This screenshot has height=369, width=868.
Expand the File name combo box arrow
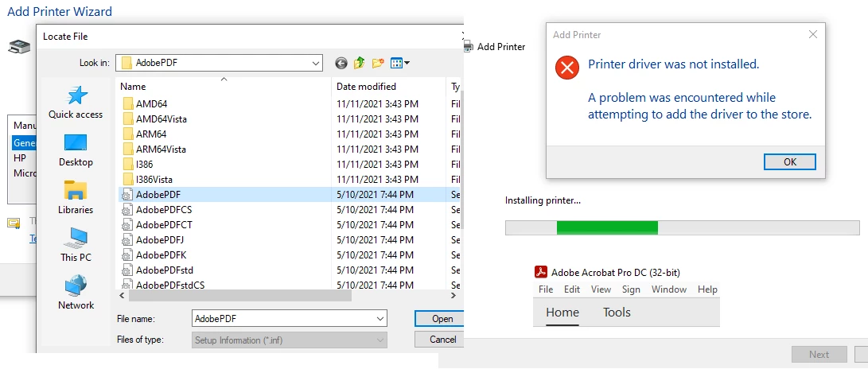coord(380,319)
